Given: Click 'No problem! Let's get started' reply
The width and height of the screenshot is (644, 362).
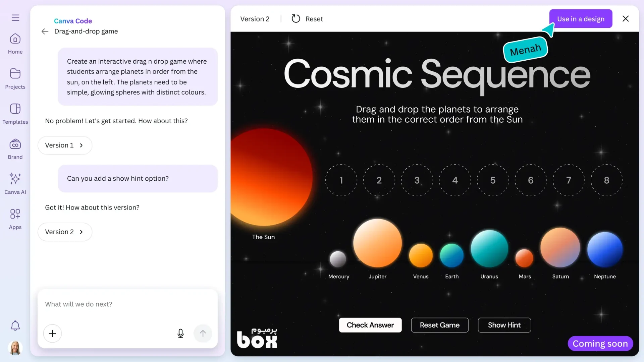Looking at the screenshot, I should click(x=116, y=121).
